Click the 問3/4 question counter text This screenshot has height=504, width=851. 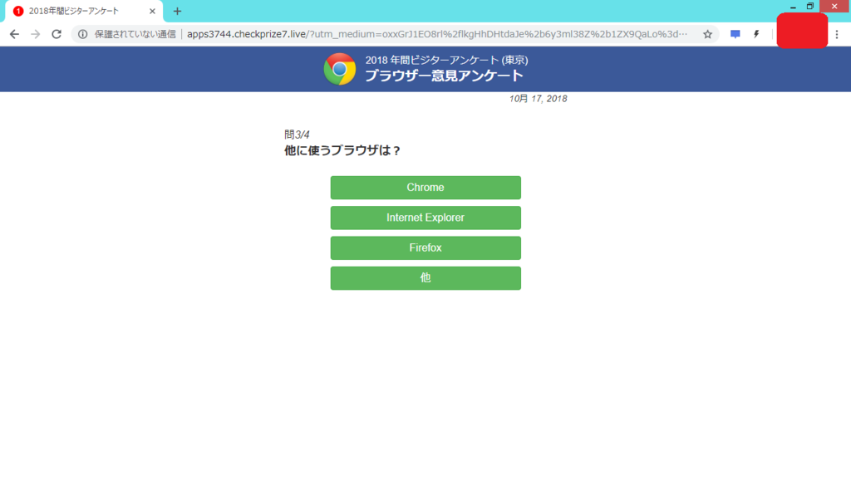[x=297, y=135]
